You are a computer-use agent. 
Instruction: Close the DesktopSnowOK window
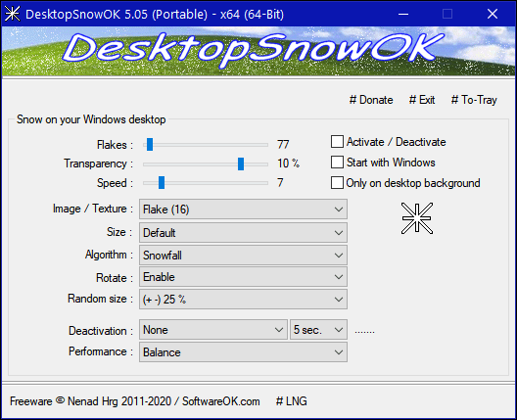click(493, 14)
